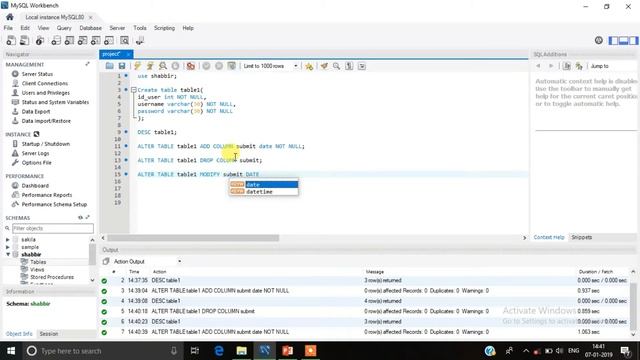Screen dimensions: 640x360
Task: Go forward in the SQL Additions help
Action: [551, 66]
